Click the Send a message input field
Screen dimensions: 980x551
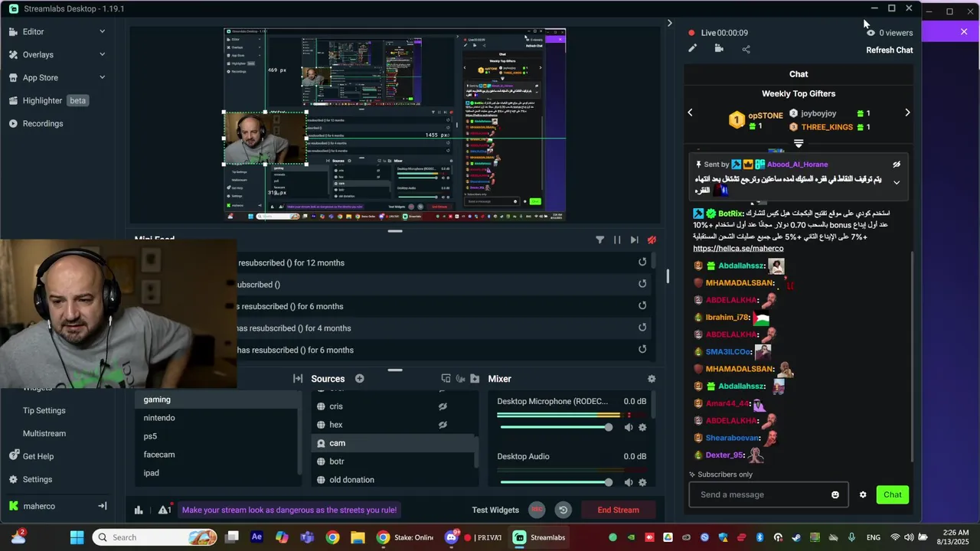758,494
